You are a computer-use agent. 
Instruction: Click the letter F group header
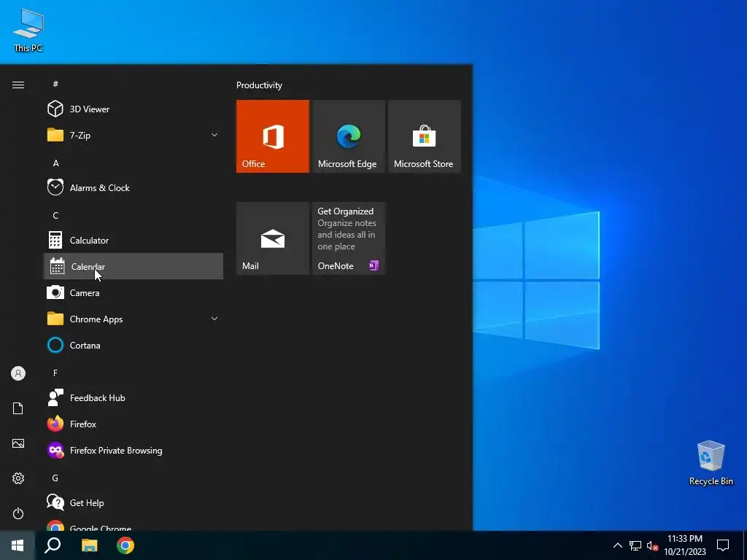[55, 373]
